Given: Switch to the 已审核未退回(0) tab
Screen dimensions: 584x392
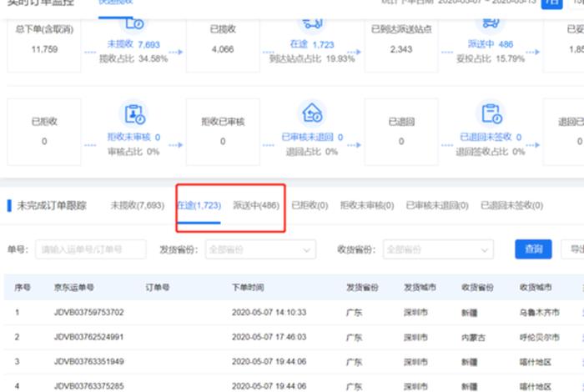Looking at the screenshot, I should [x=437, y=205].
